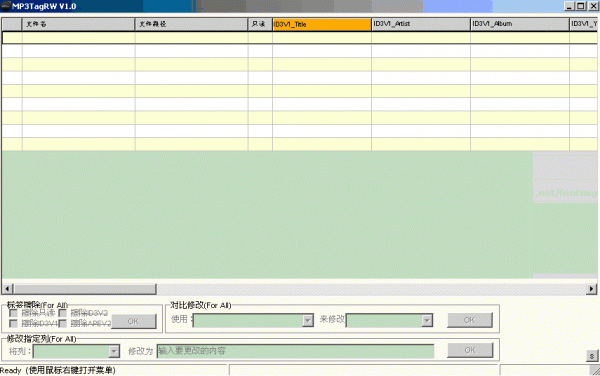Screen dimensions: 600x376
Task: Open the 使用 dropdown in 对比修改
Action: [308, 320]
